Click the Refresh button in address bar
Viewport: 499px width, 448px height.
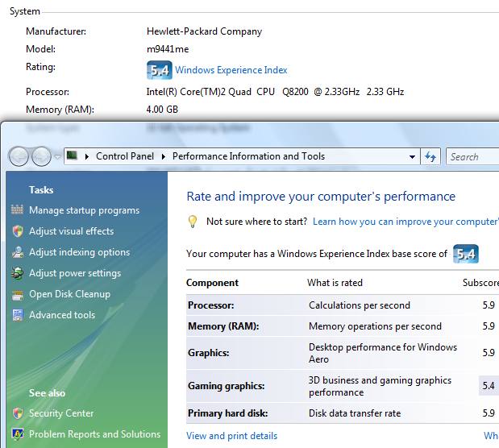point(430,156)
